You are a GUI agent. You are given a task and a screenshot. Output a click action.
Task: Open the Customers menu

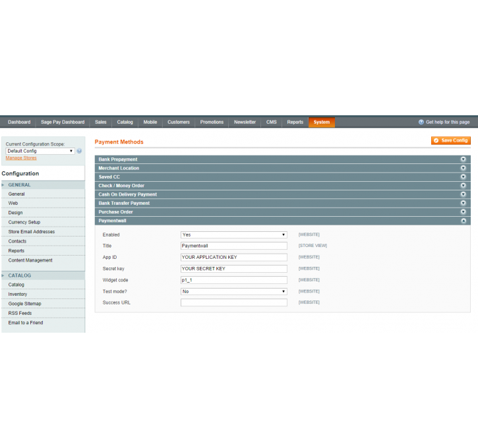(179, 122)
